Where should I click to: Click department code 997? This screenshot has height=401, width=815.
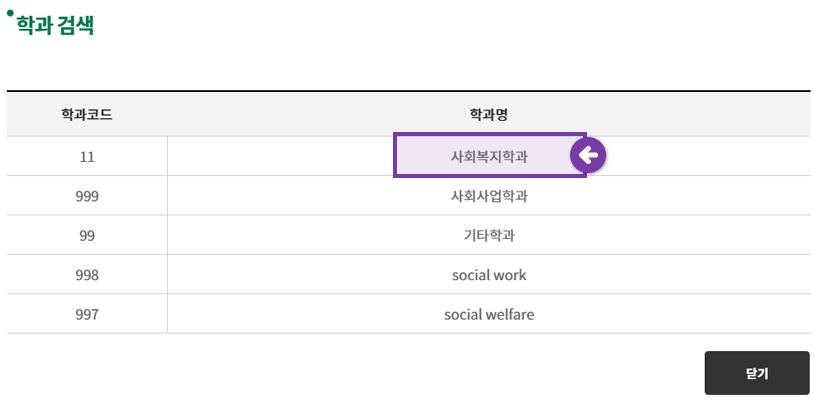[87, 315]
